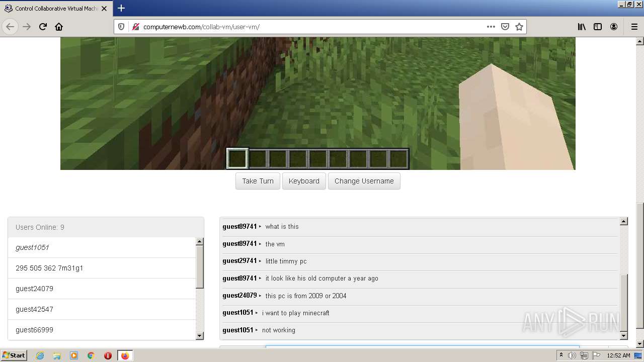The image size is (644, 362).
Task: Click the forward navigation arrow
Action: point(27,27)
